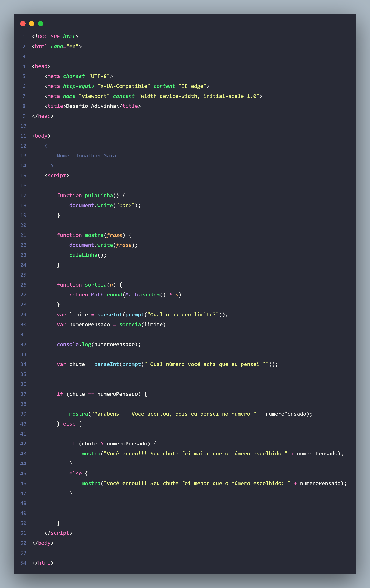Click the closing "</script>" tag

coord(58,533)
